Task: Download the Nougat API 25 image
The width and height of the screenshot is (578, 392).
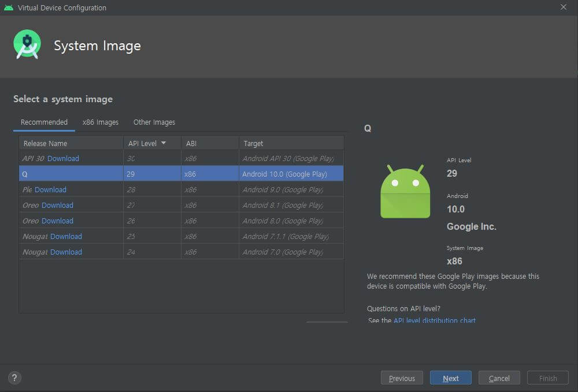Action: click(66, 236)
